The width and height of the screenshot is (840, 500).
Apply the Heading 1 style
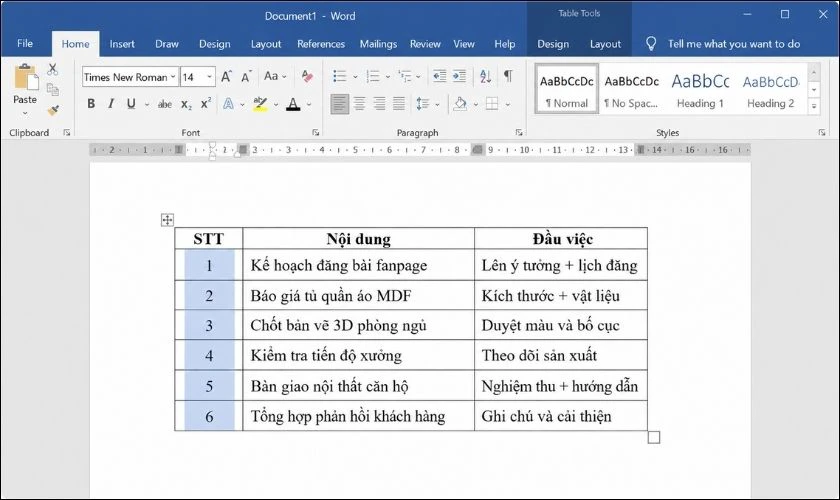point(700,89)
